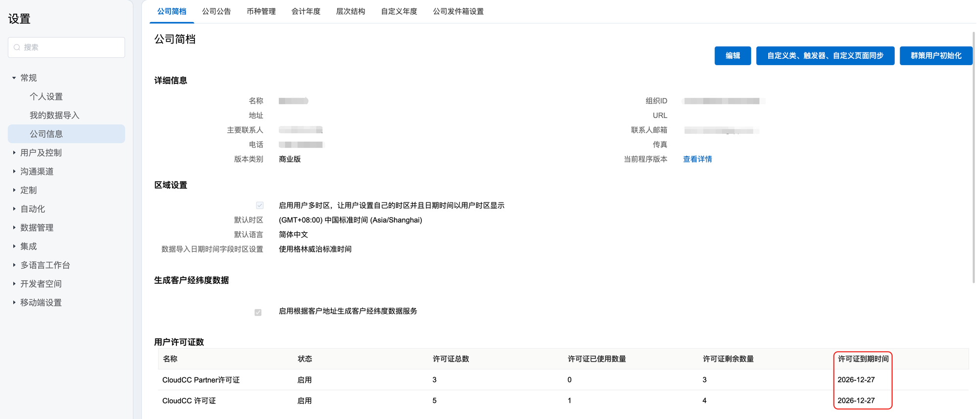Switch to the 公司公告 tab

coord(216,11)
